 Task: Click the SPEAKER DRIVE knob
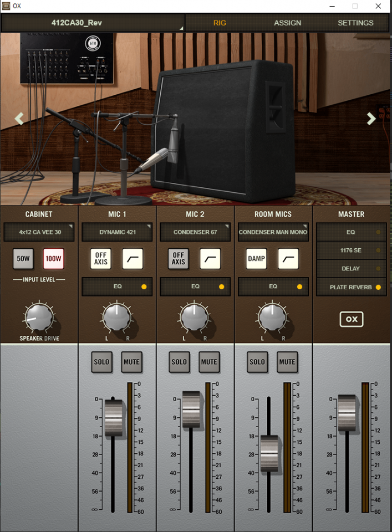39,317
